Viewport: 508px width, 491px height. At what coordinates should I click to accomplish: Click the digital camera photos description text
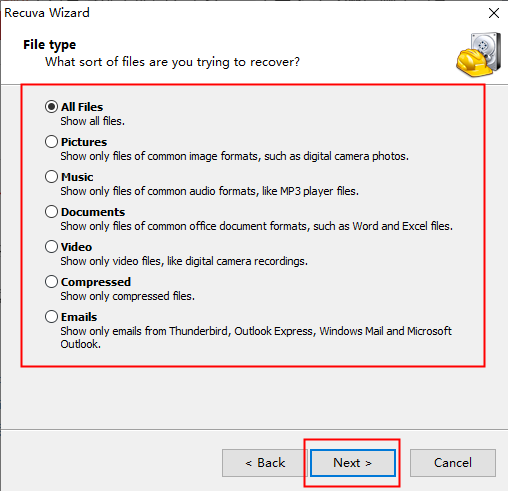point(234,156)
